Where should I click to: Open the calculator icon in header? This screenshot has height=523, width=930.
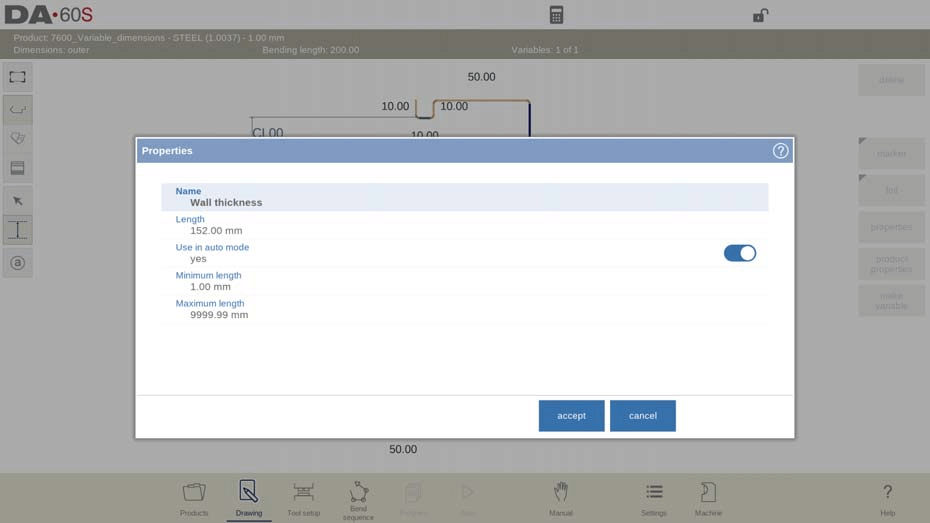pyautogui.click(x=556, y=15)
